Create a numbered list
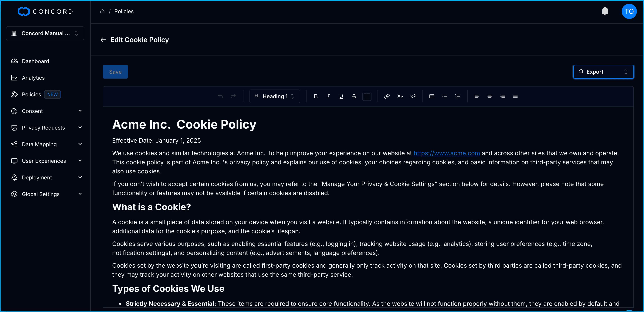 point(457,96)
